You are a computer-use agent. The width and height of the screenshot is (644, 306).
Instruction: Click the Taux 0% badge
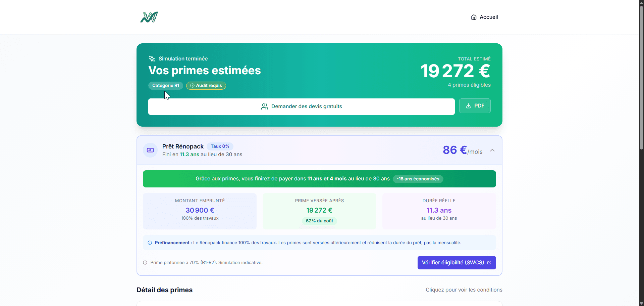coord(220,146)
